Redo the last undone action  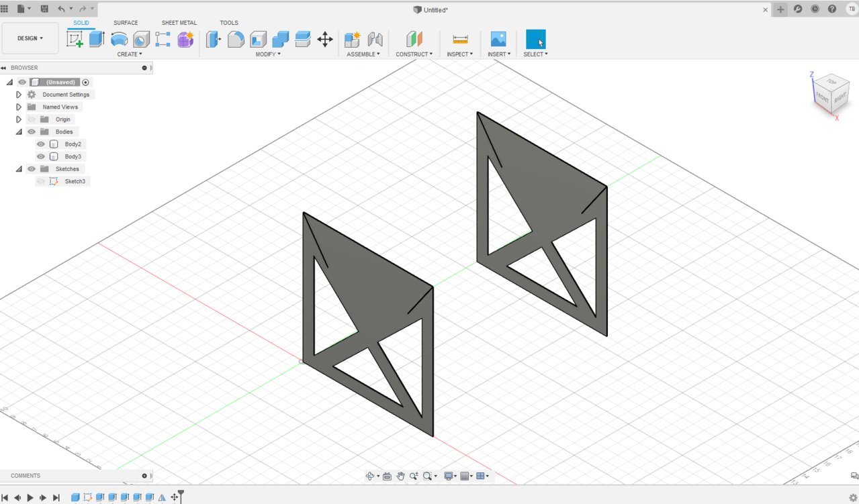[83, 9]
